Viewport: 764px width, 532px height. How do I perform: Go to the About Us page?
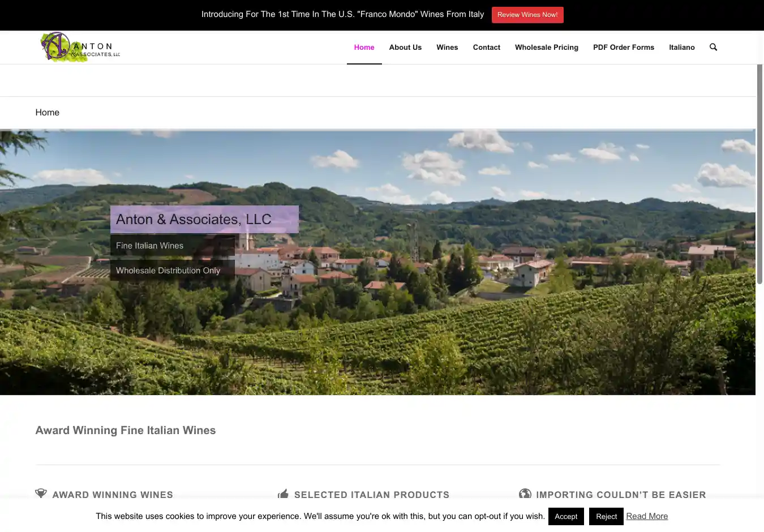point(405,48)
